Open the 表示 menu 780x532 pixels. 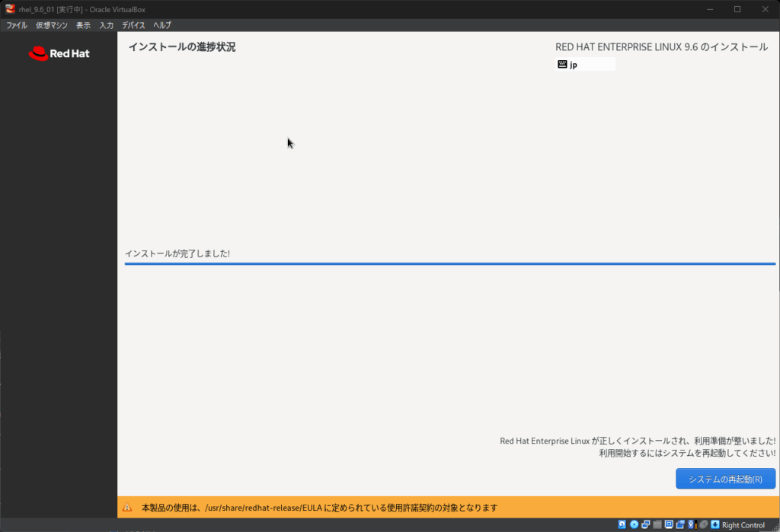83,25
